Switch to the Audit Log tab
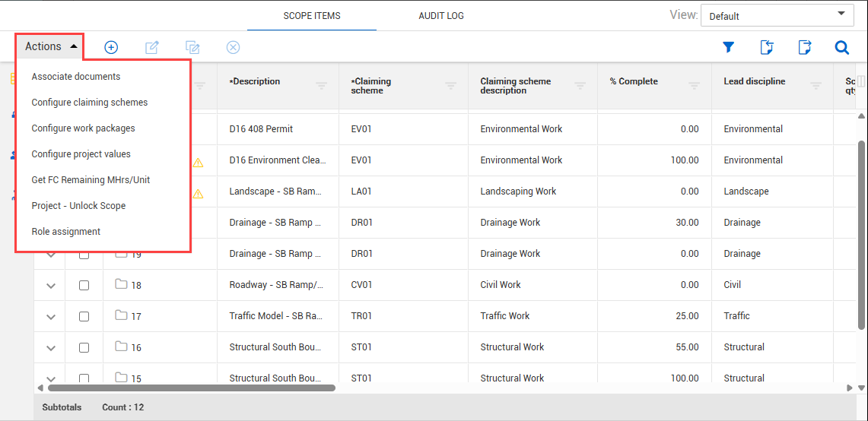 coord(440,16)
